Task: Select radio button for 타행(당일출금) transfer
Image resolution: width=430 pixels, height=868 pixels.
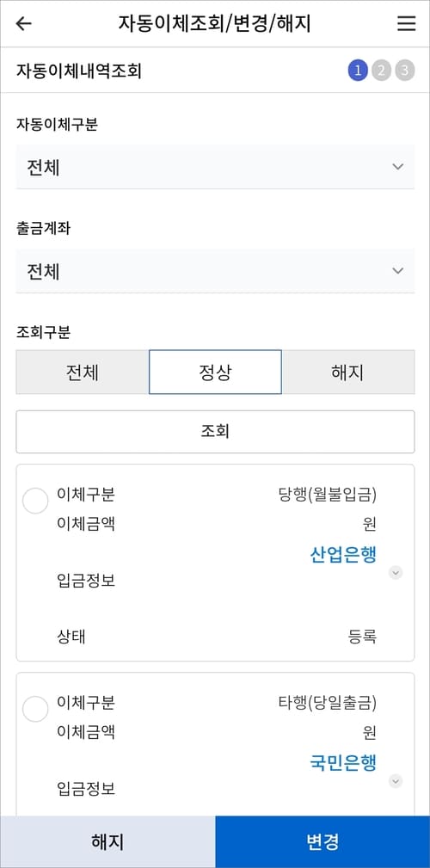Action: click(x=35, y=709)
